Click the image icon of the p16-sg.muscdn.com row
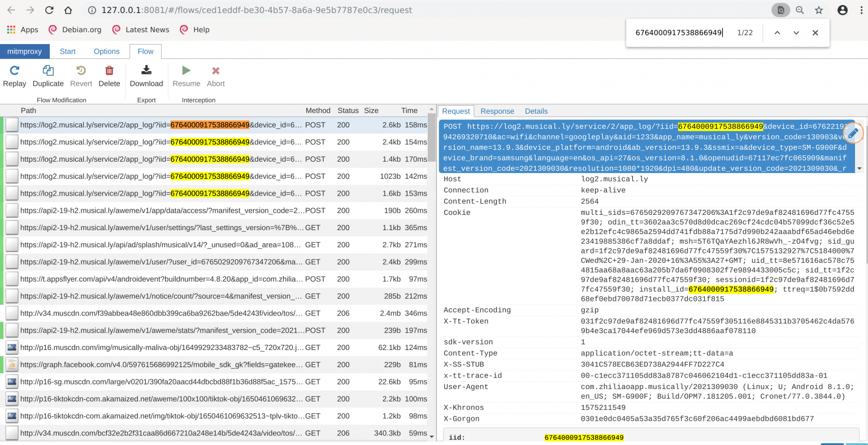The height and width of the screenshot is (445, 868). click(12, 382)
